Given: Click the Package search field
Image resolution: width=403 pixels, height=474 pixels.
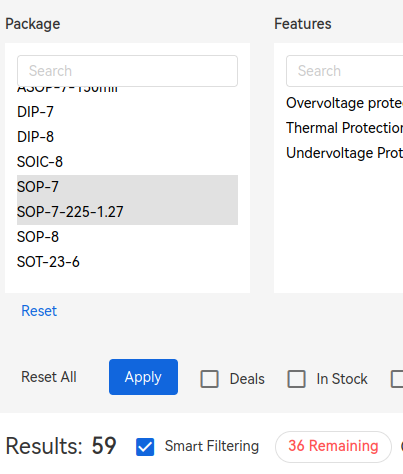Looking at the screenshot, I should coord(127,71).
